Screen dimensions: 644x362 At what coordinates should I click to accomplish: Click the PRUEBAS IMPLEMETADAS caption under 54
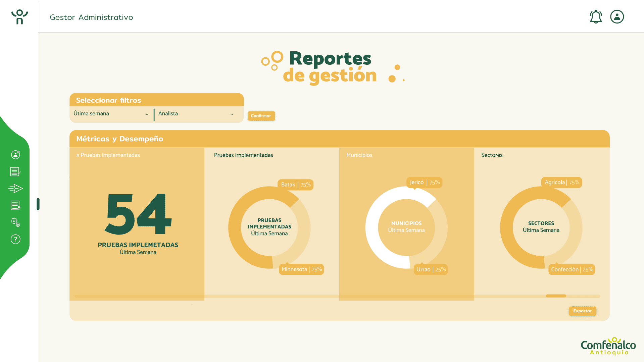(138, 245)
